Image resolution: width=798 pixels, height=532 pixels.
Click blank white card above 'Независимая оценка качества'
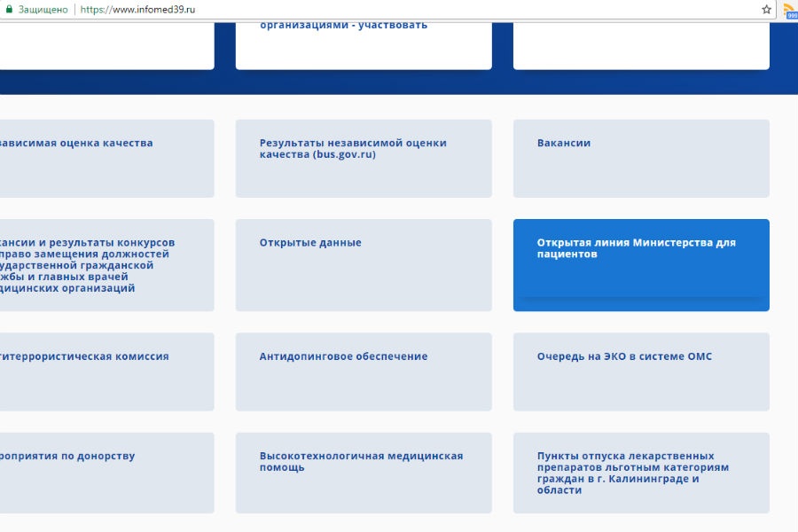tap(106, 44)
